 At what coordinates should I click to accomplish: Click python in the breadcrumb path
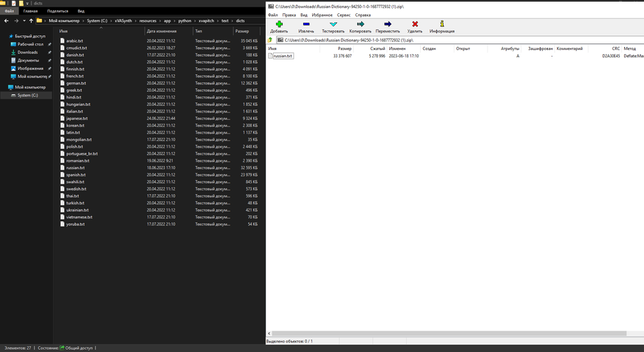[x=185, y=21]
